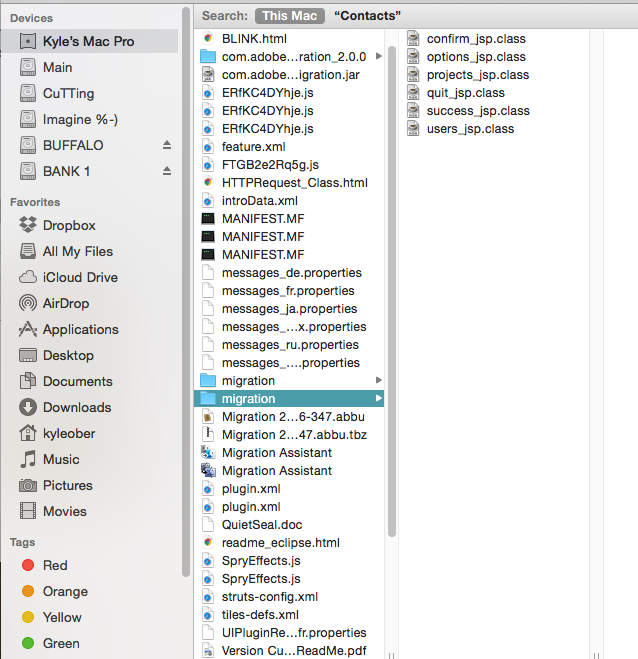638x659 pixels.
Task: Set search scope to This Mac
Action: pyautogui.click(x=290, y=16)
